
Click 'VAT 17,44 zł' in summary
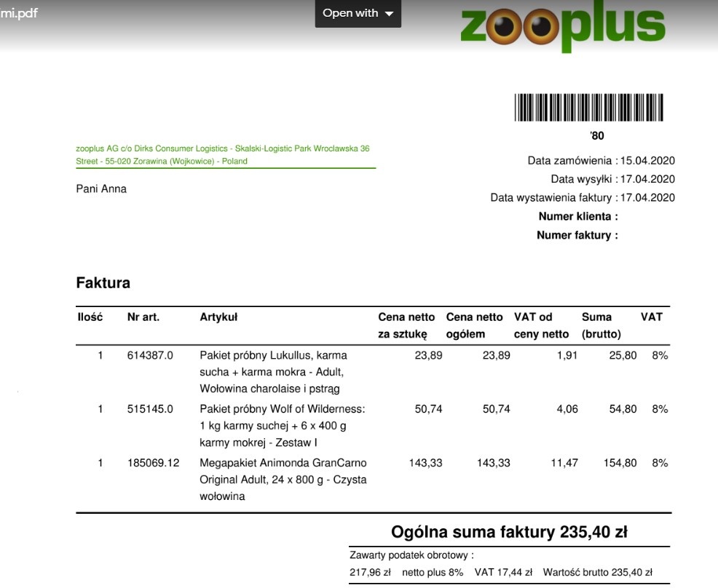click(503, 573)
